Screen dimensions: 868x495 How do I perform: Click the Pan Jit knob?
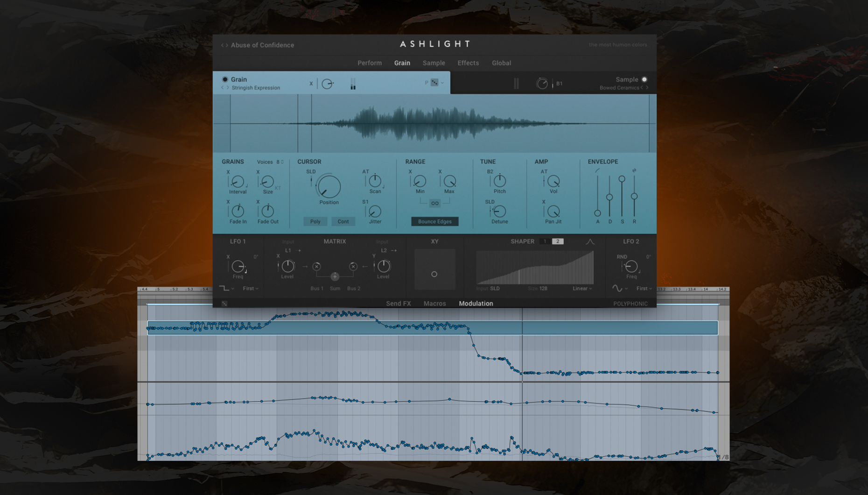tap(553, 211)
